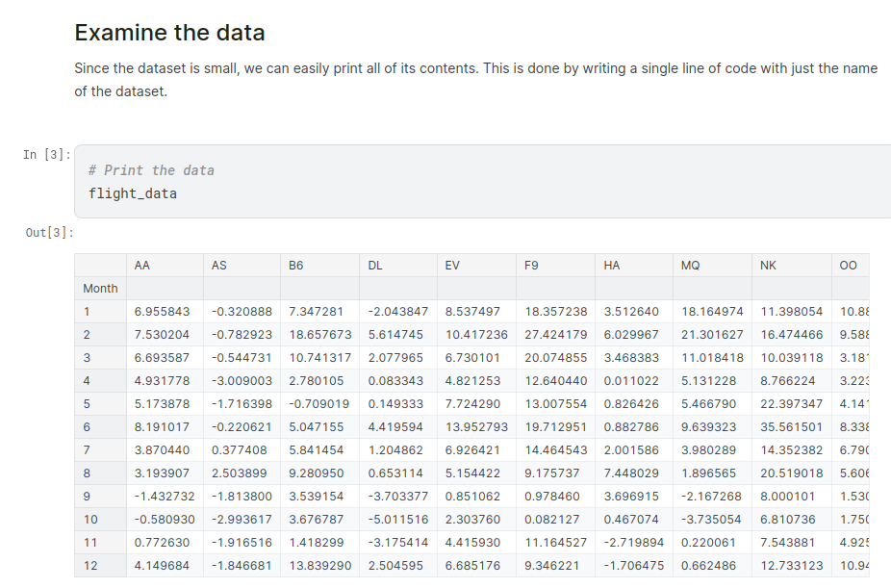Select the AA column header
891x588 pixels.
[x=142, y=266]
